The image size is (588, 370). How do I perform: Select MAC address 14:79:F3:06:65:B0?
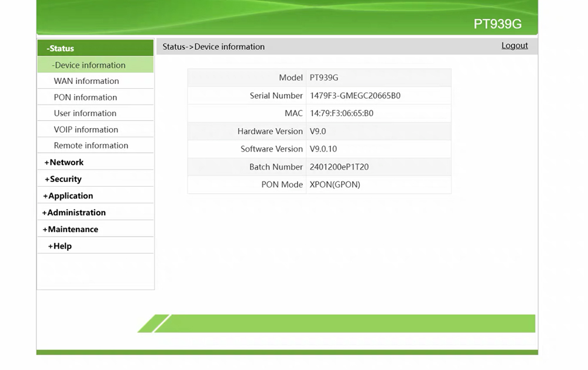point(341,113)
